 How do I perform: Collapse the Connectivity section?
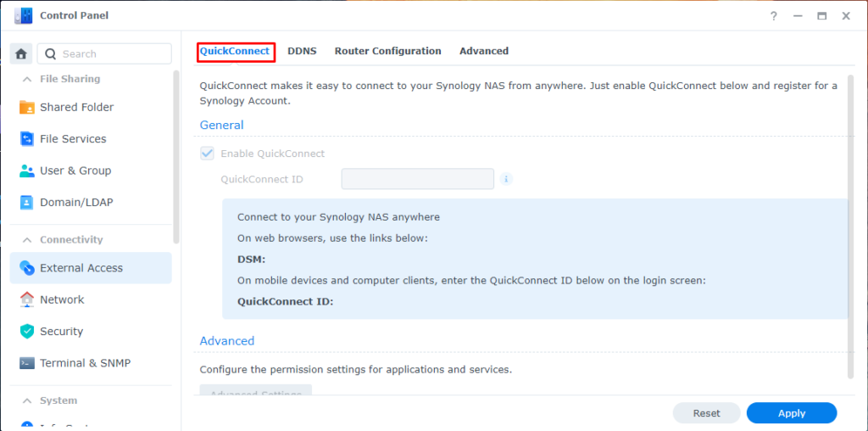[x=26, y=240]
